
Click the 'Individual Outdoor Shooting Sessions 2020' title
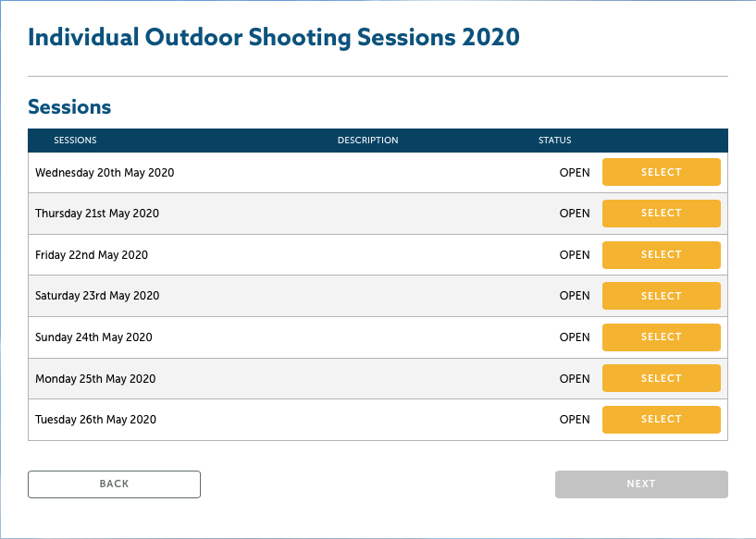(274, 38)
